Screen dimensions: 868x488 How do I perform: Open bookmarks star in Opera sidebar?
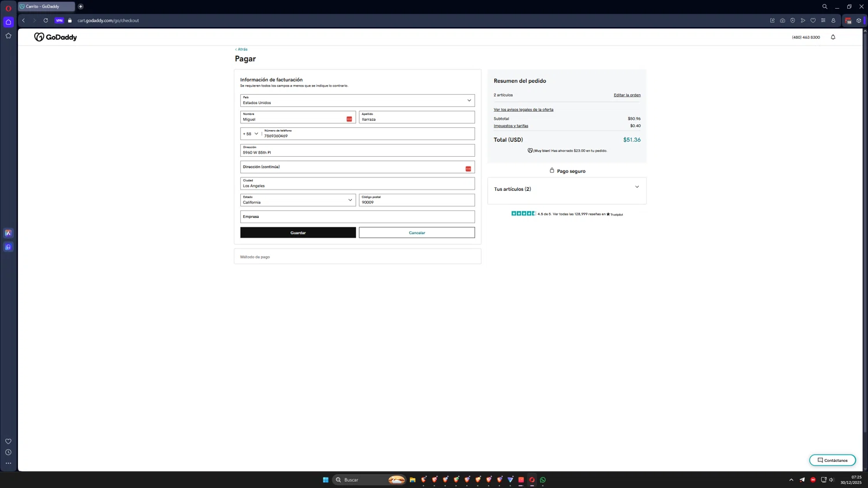tap(8, 36)
